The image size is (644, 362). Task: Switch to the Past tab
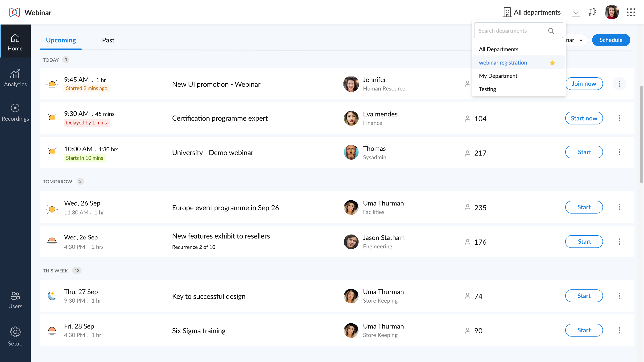pyautogui.click(x=108, y=40)
